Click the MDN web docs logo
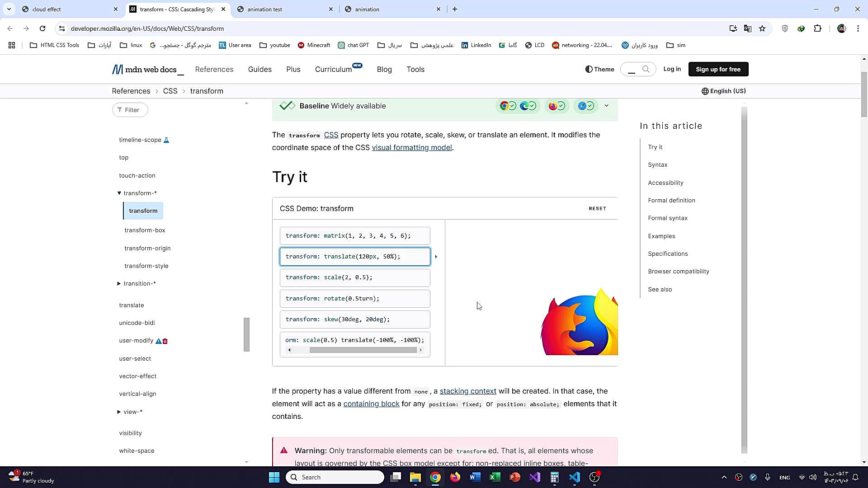868x488 pixels. 148,70
